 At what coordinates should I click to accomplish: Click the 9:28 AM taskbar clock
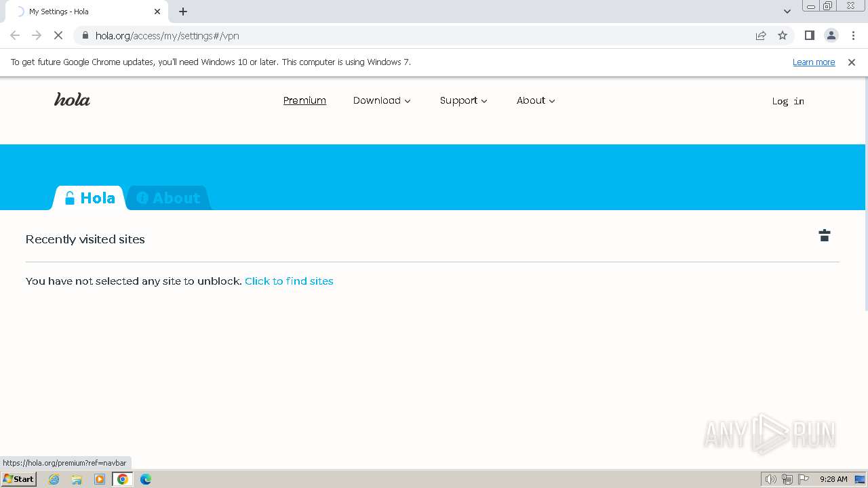(833, 479)
